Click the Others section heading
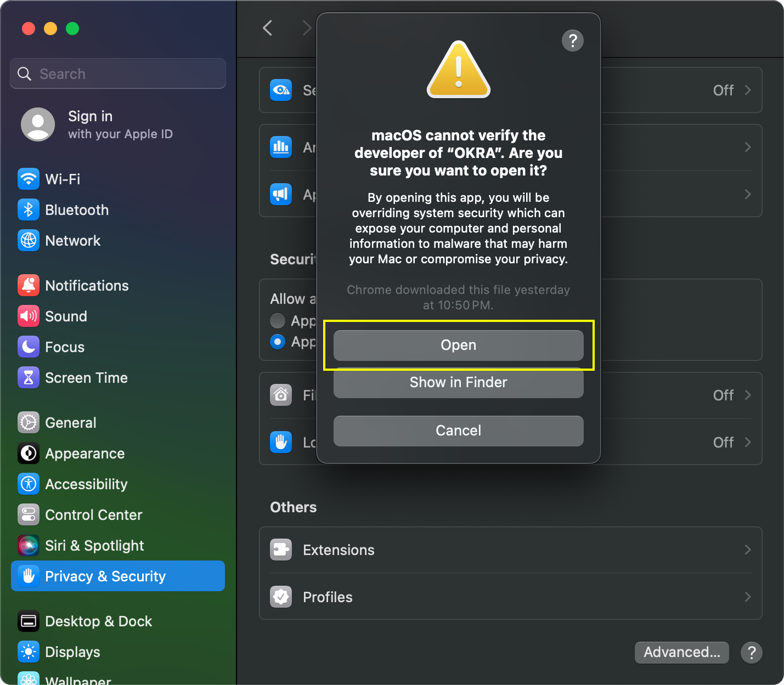This screenshot has height=685, width=784. (294, 507)
